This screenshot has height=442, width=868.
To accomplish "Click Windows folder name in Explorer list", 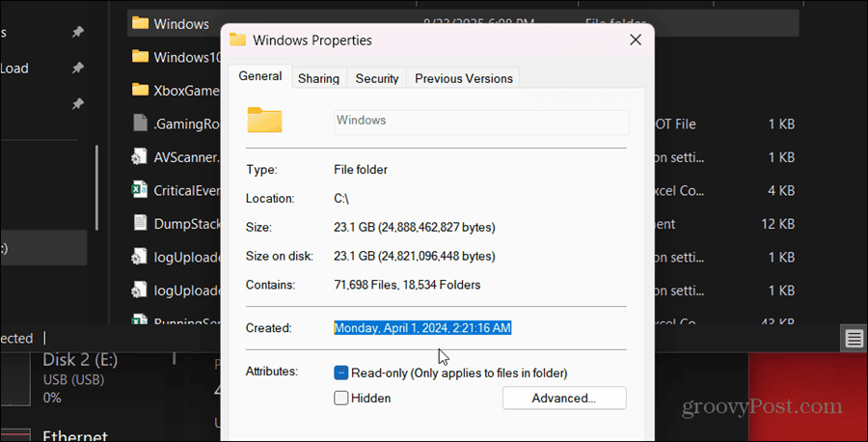I will (x=181, y=24).
